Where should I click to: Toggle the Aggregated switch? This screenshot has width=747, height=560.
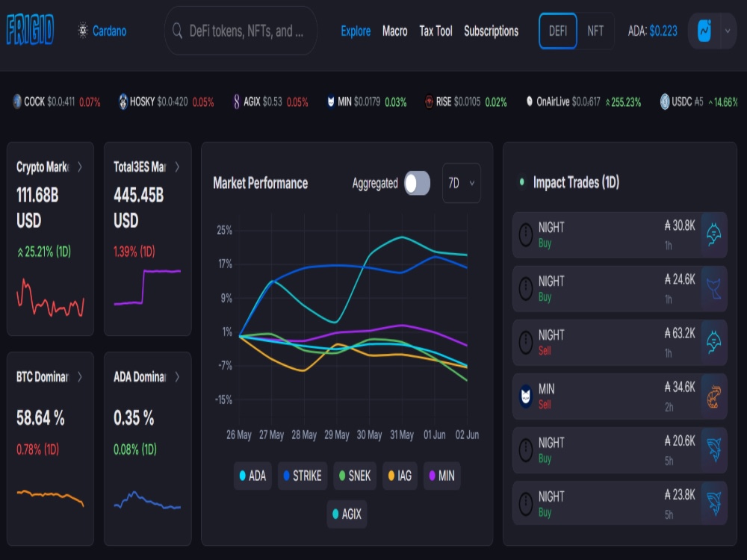417,184
